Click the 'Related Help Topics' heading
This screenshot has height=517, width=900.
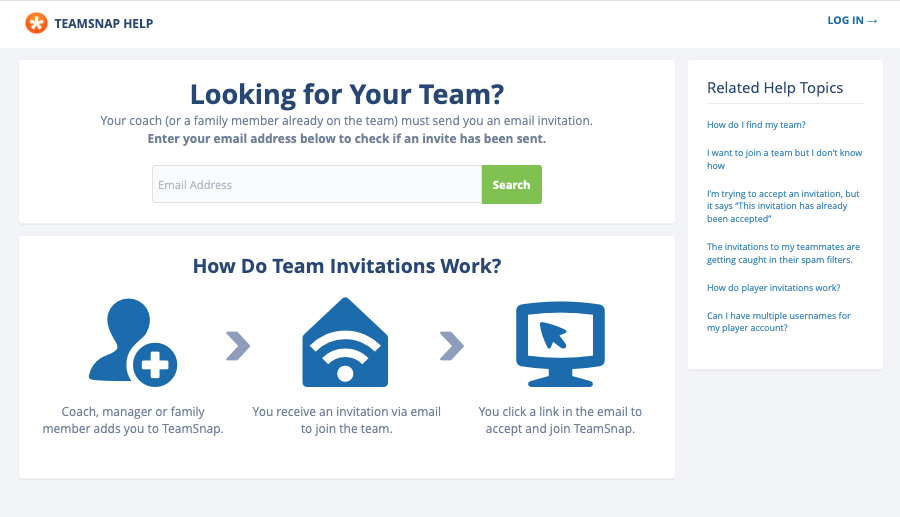click(775, 88)
